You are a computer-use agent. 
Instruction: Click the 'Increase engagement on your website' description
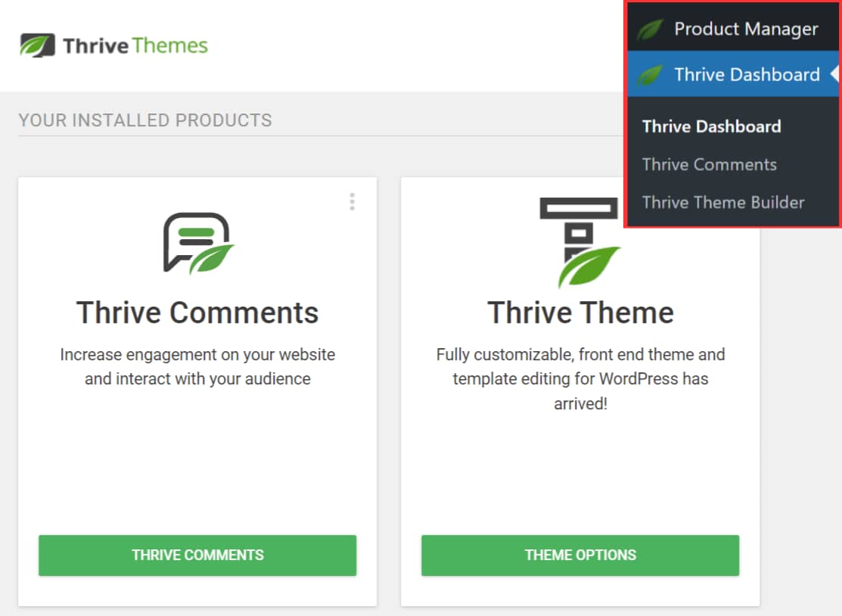[197, 367]
